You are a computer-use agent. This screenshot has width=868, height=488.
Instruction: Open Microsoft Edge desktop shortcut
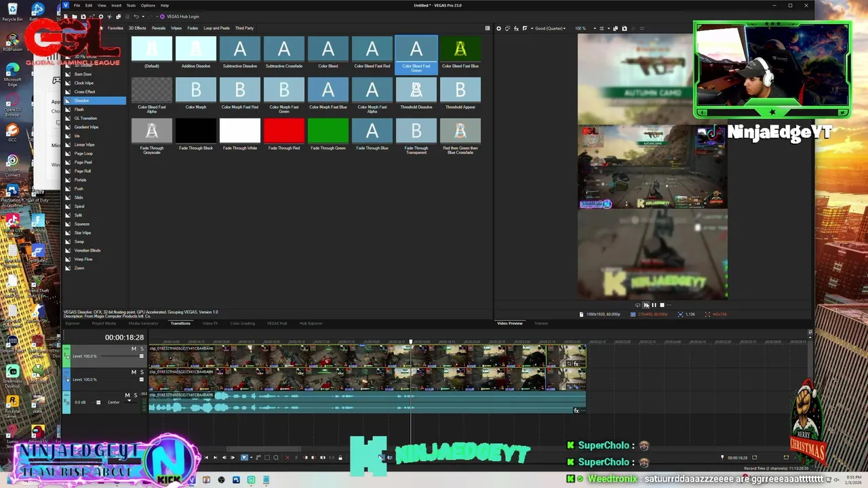(13, 75)
